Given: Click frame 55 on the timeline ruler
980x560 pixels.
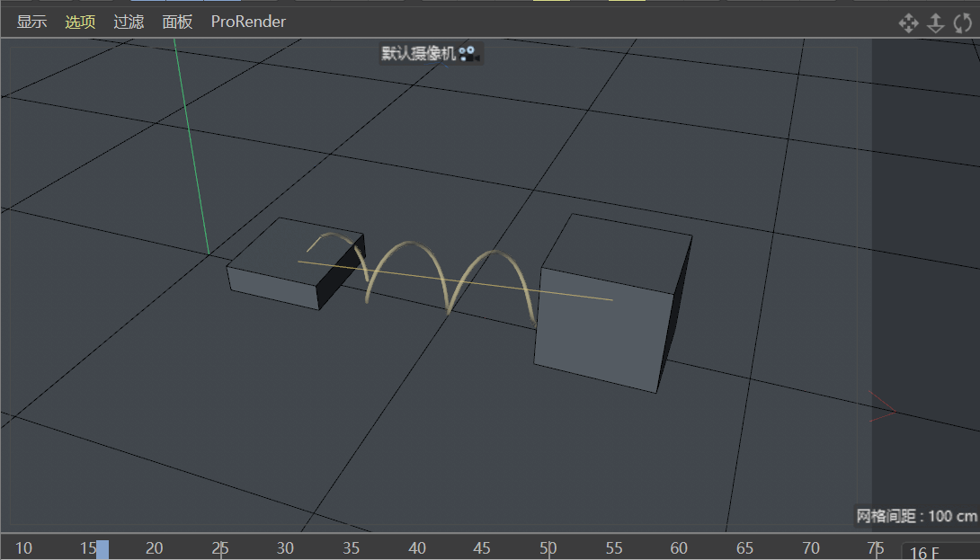Looking at the screenshot, I should pyautogui.click(x=614, y=548).
